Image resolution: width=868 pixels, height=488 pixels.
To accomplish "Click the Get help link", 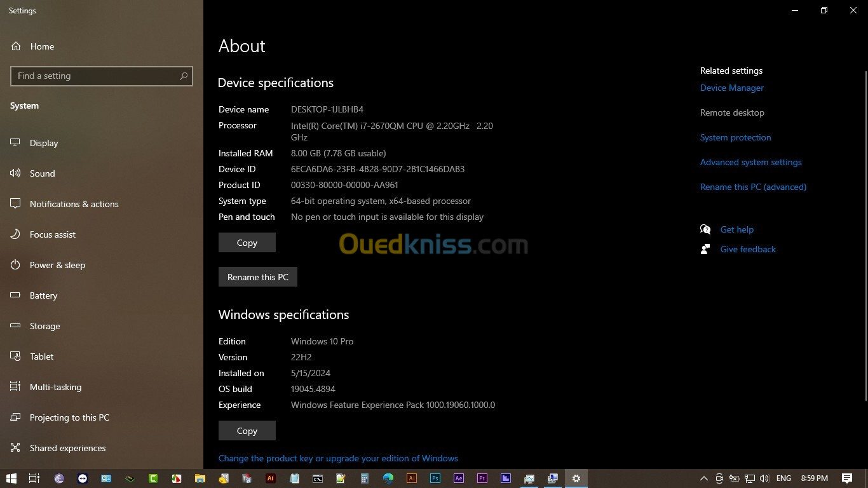I will pyautogui.click(x=736, y=229).
